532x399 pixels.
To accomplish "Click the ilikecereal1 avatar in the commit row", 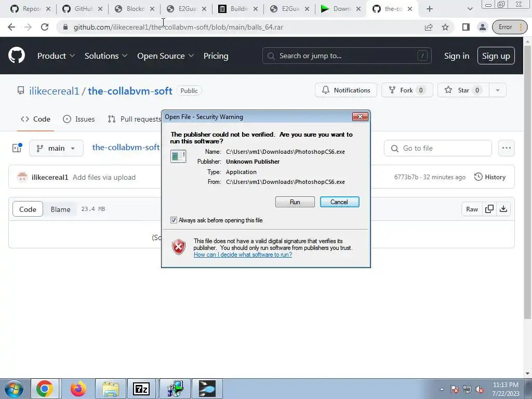I will click(x=22, y=177).
